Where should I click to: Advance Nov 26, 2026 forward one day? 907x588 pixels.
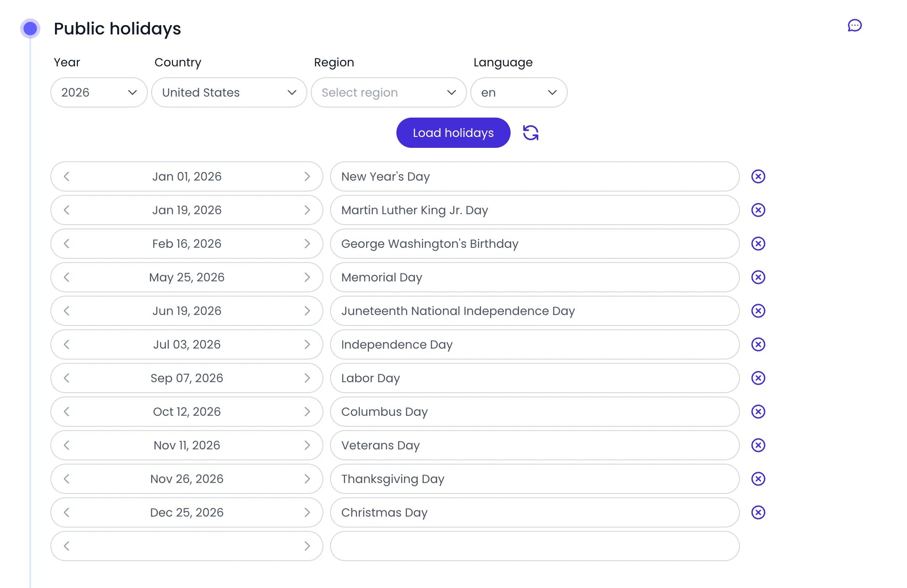(307, 479)
